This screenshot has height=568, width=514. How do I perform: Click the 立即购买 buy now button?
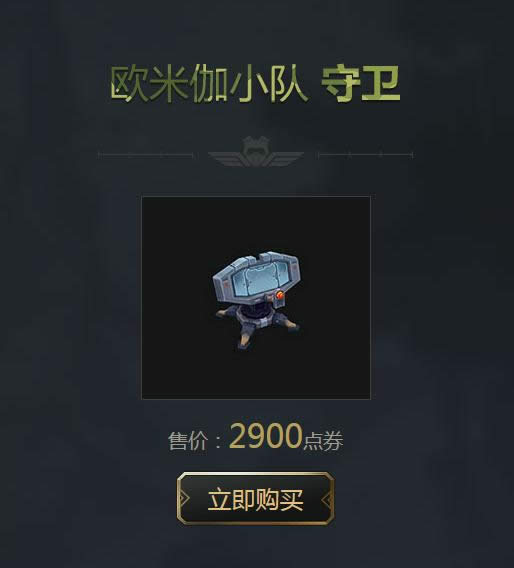click(255, 498)
